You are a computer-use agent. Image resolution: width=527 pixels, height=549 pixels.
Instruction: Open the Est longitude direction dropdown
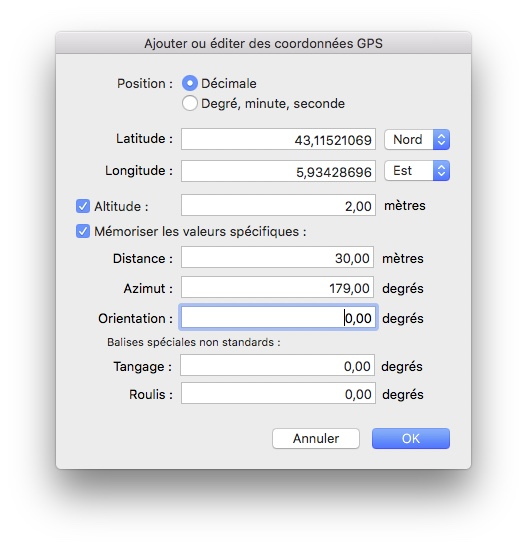pyautogui.click(x=417, y=171)
